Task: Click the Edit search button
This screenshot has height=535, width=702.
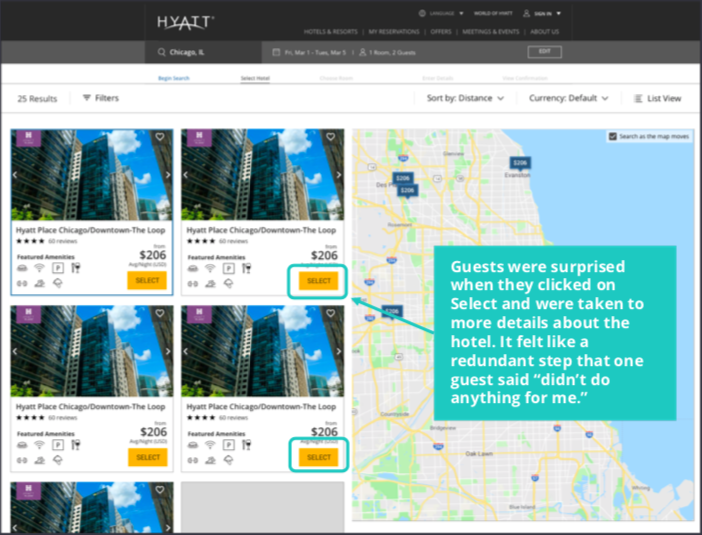Action: pyautogui.click(x=544, y=52)
